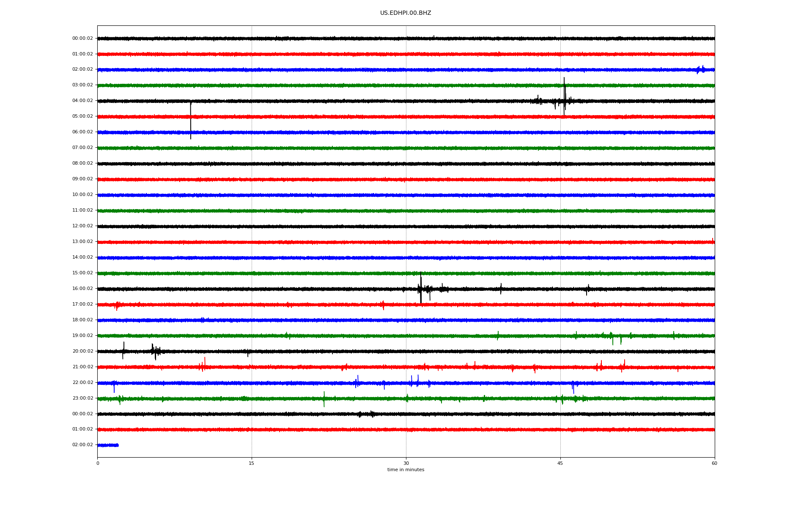812x508 pixels.
Task: Click the 14:00:02 time label
Action: point(82,257)
